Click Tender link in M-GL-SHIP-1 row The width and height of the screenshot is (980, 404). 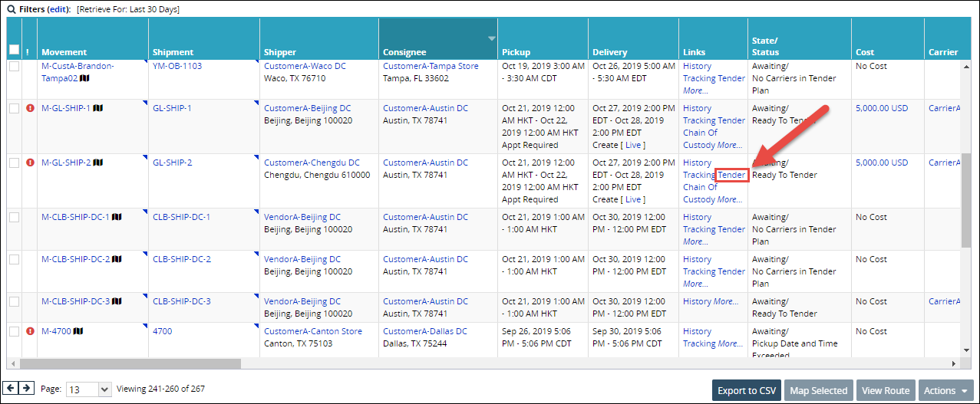pyautogui.click(x=731, y=120)
